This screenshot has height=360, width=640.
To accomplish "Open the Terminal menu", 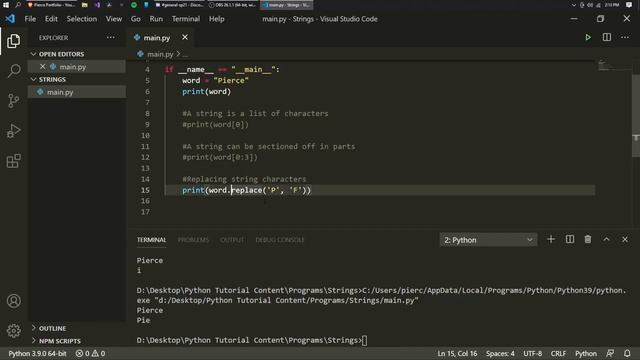I will click(x=186, y=19).
